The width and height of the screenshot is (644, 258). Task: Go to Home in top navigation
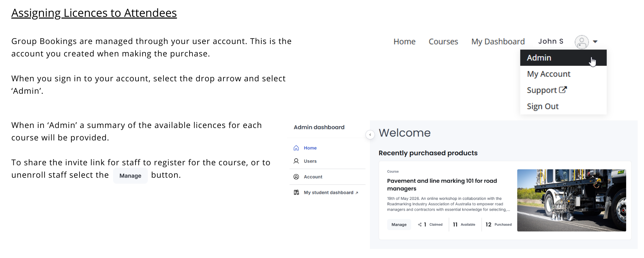pos(404,42)
